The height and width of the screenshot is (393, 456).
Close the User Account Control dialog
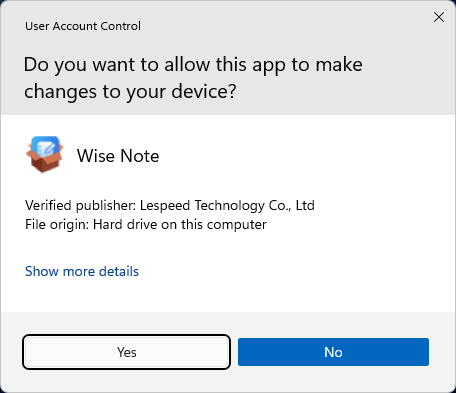[x=439, y=17]
